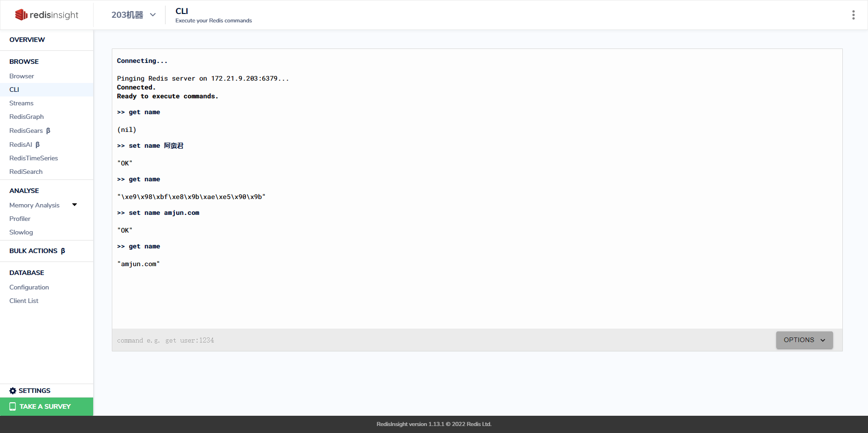The image size is (868, 433).
Task: Open the RediSearch tool
Action: (26, 172)
